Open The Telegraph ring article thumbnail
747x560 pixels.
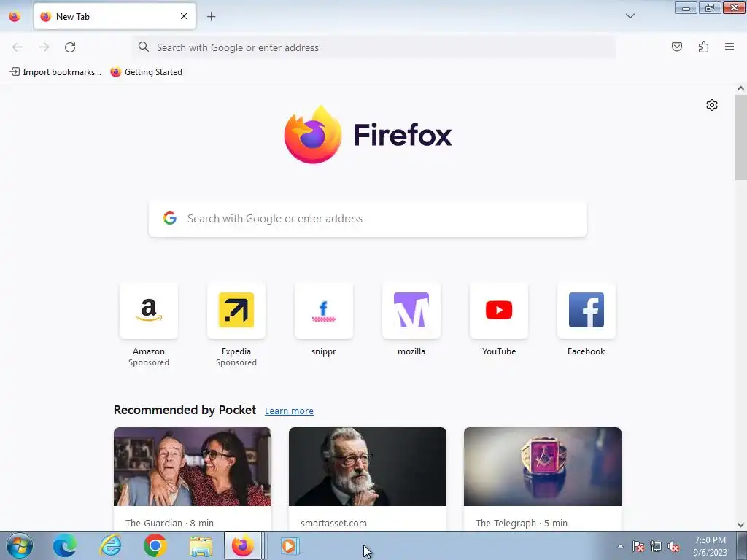coord(543,467)
